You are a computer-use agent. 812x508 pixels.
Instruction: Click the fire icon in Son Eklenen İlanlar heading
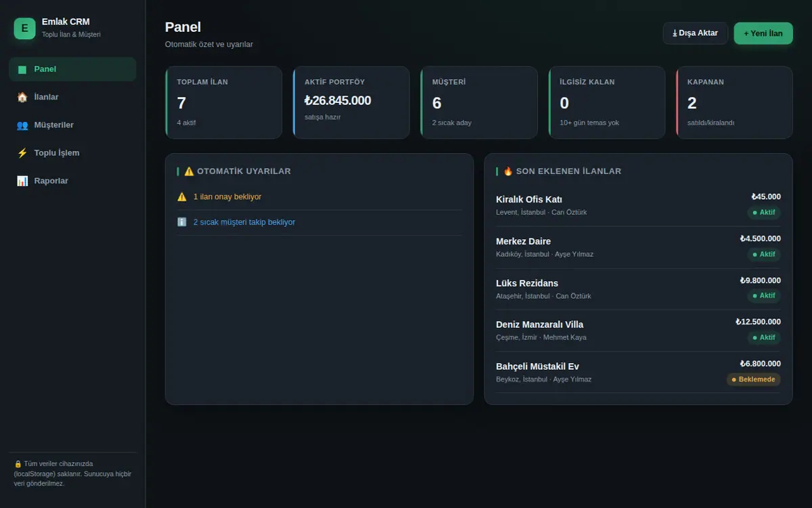pyautogui.click(x=508, y=171)
